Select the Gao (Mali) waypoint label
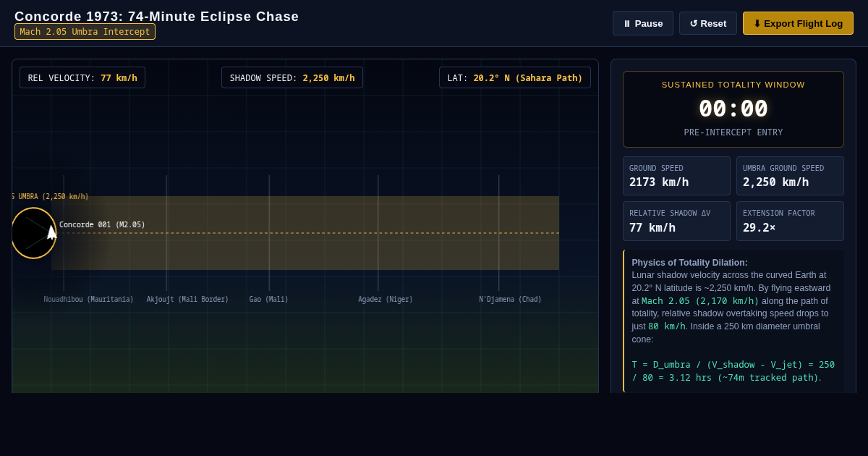This screenshot has height=456, width=868. 269,300
